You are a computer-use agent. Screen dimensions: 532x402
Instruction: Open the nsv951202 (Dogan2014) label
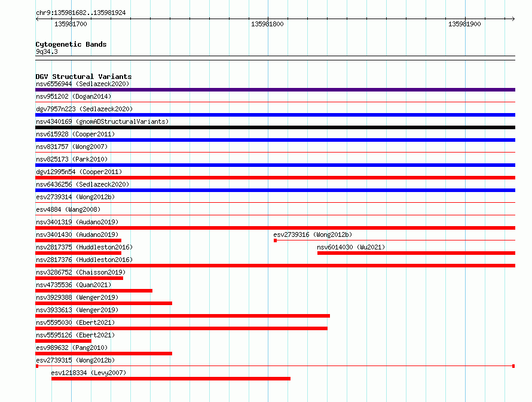coord(74,96)
